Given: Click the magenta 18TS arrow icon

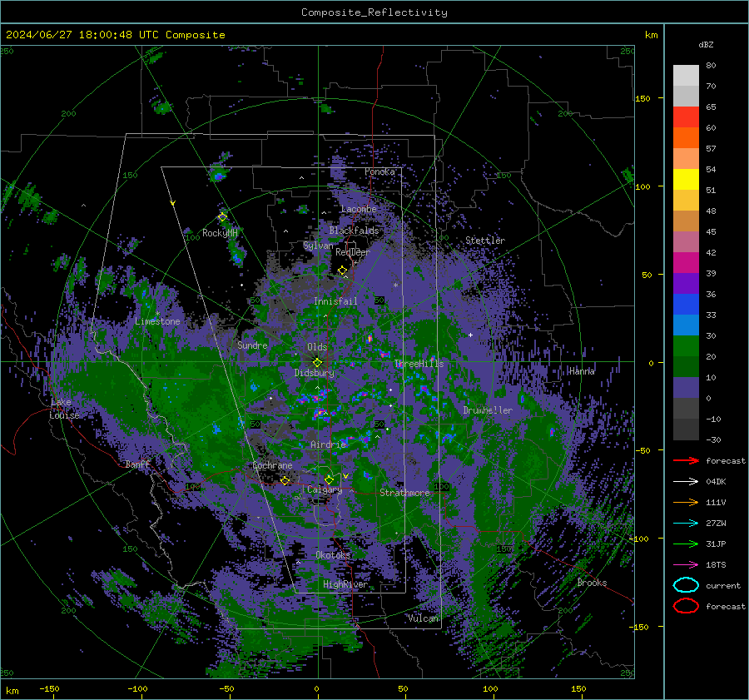Looking at the screenshot, I should (686, 565).
